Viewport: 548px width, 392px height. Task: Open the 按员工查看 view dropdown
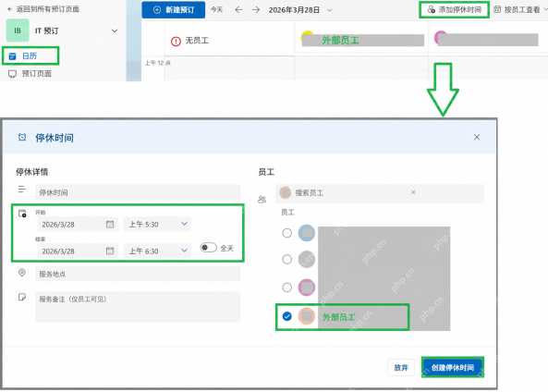520,10
